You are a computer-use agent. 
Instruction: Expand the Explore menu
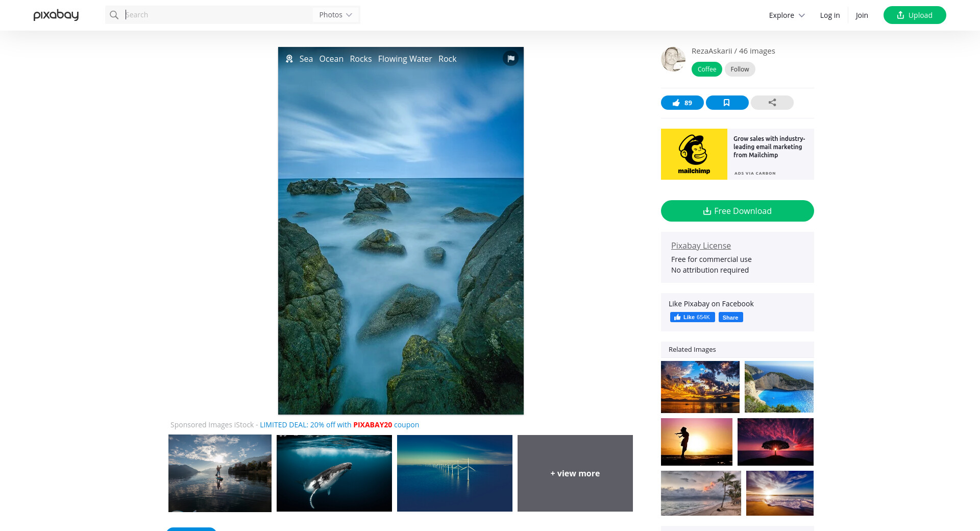coord(787,15)
